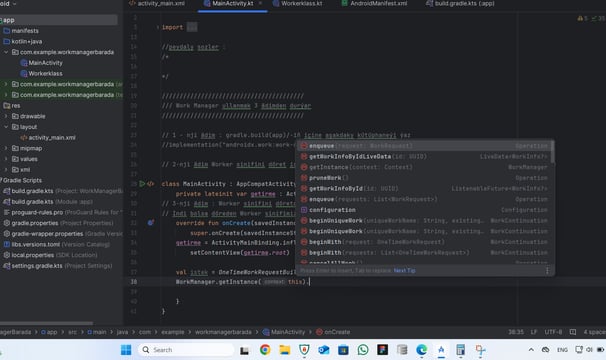Open Microsoft Edge from the taskbar
The width and height of the screenshot is (606, 360).
point(421,350)
